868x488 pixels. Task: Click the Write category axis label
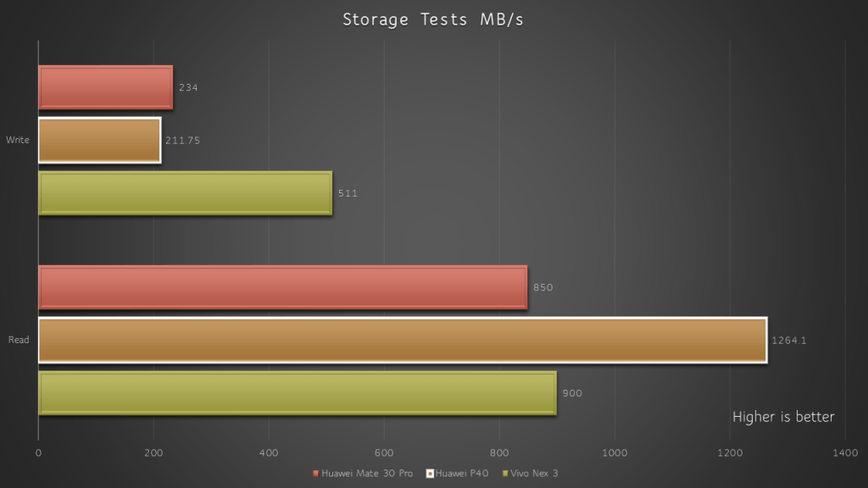(18, 140)
